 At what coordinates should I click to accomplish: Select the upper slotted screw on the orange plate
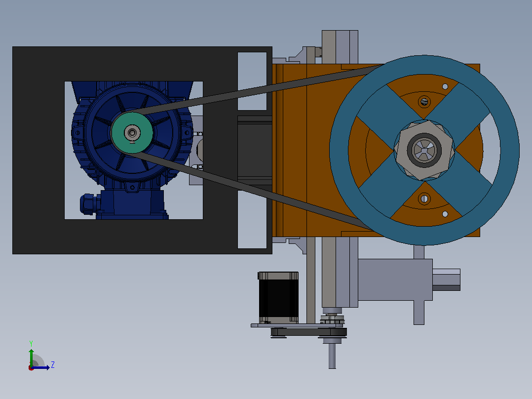424,101
